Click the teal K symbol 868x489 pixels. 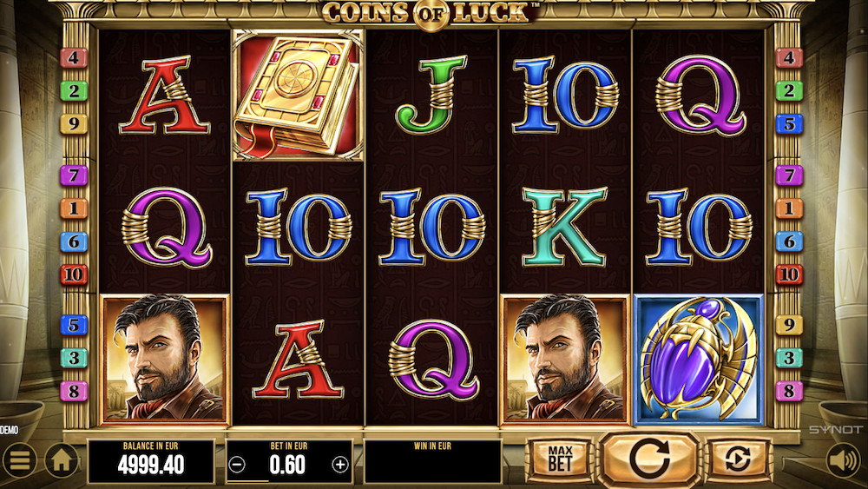click(564, 227)
